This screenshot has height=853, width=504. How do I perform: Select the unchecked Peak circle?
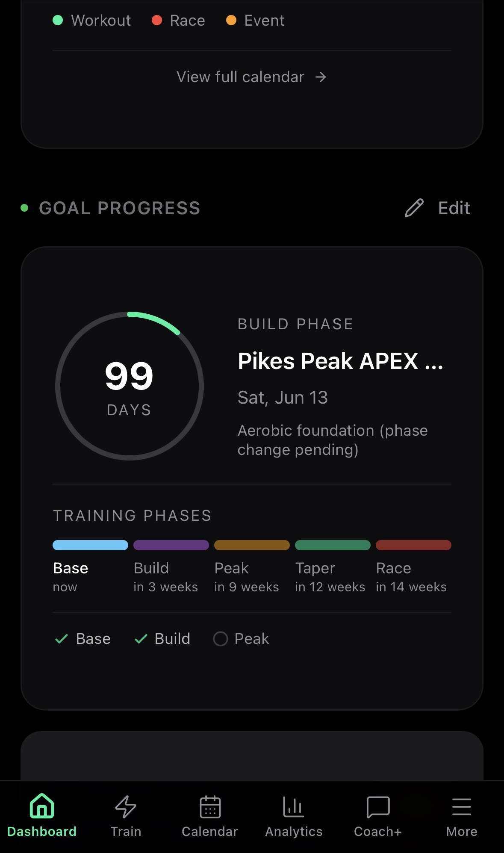221,639
